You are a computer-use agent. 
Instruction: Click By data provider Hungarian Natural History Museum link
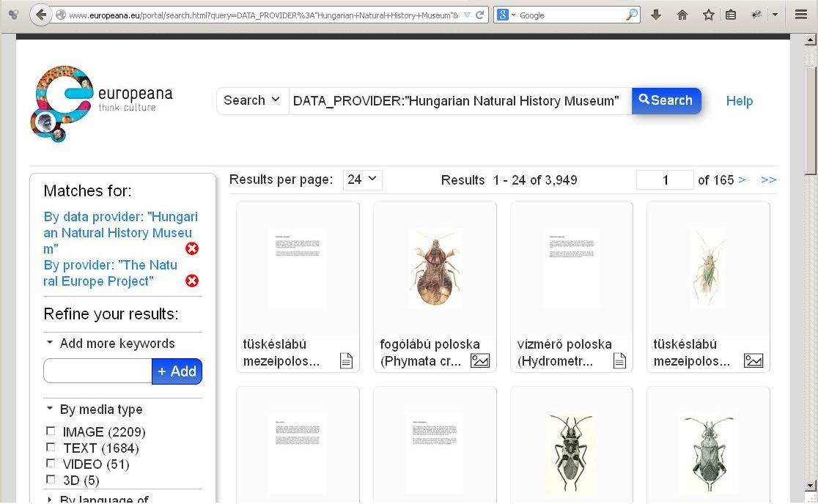(120, 232)
